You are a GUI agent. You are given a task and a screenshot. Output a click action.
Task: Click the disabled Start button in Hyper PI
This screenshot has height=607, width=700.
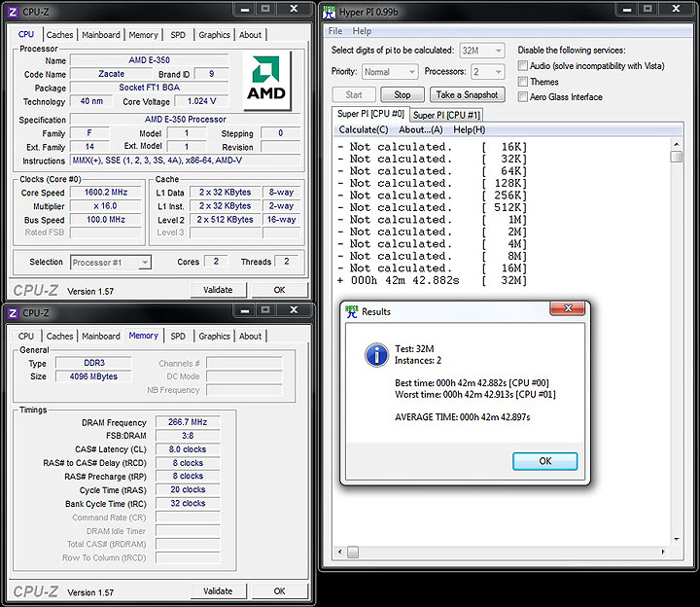tap(354, 94)
